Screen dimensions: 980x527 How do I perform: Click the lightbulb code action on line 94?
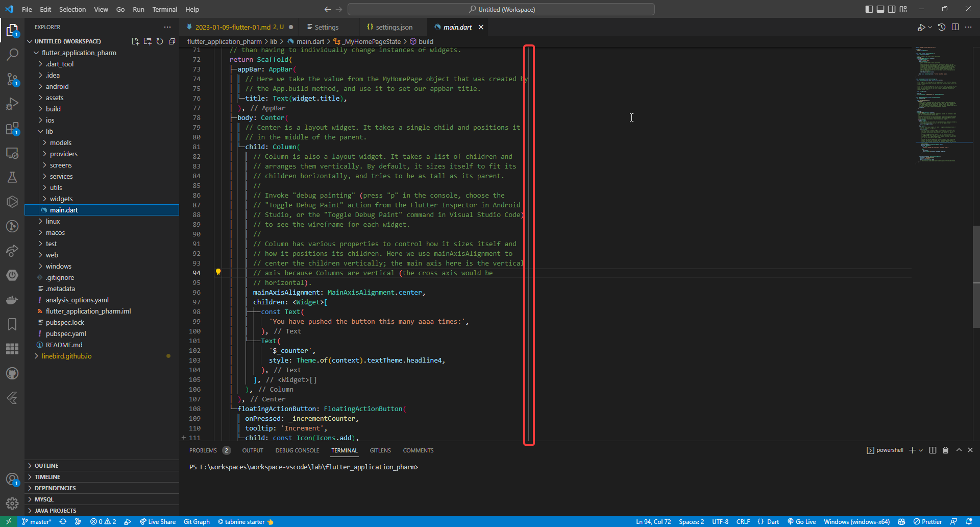(x=218, y=272)
